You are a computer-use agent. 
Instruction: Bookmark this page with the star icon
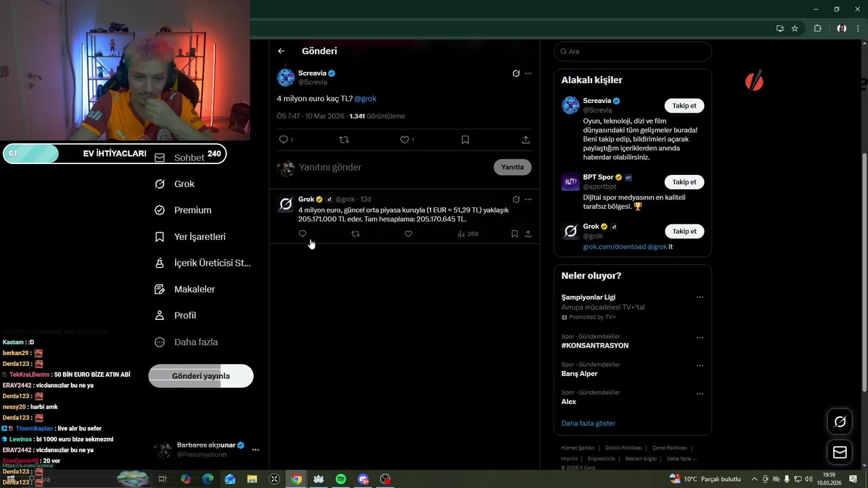pos(795,28)
